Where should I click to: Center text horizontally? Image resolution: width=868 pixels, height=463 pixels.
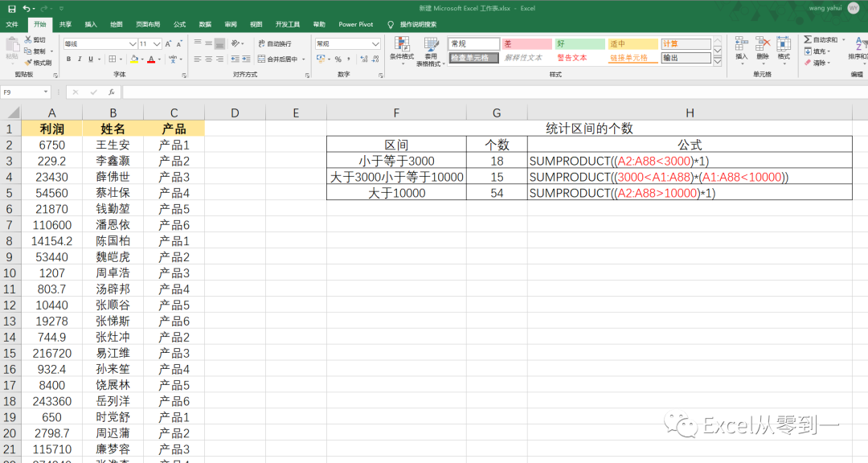pyautogui.click(x=209, y=59)
